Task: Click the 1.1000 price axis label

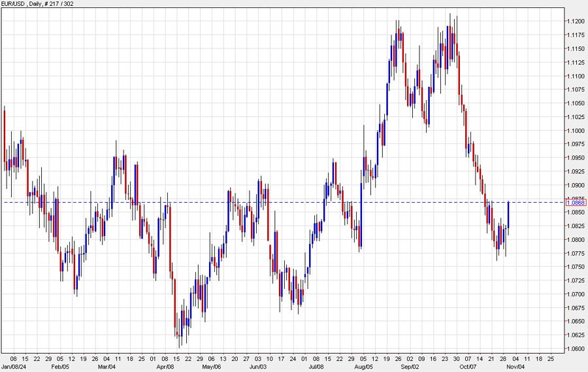Action: pos(576,131)
